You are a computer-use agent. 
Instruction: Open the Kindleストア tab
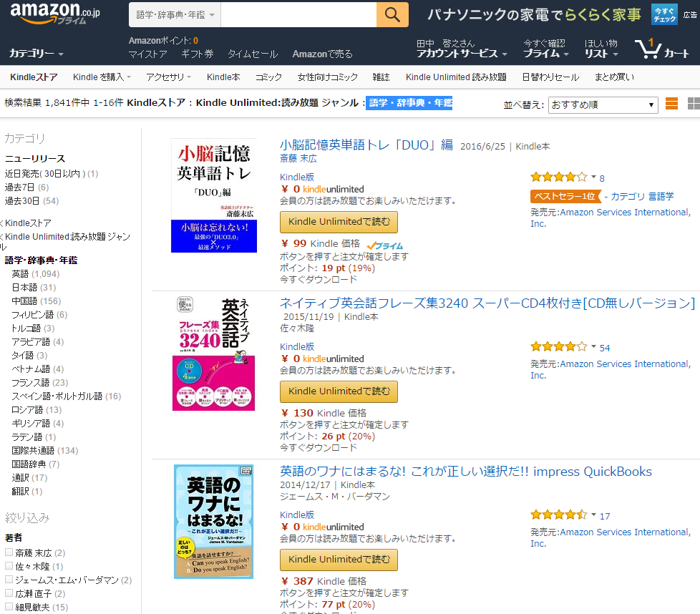click(34, 77)
